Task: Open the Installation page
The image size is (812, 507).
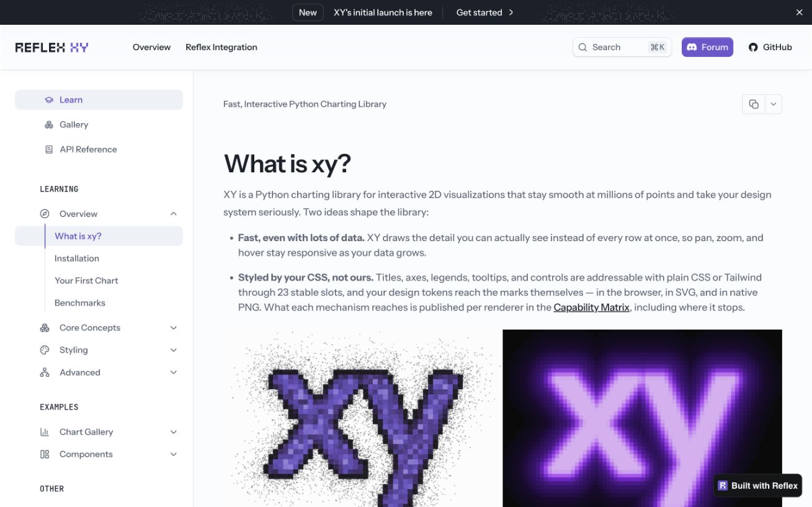Action: pos(77,258)
